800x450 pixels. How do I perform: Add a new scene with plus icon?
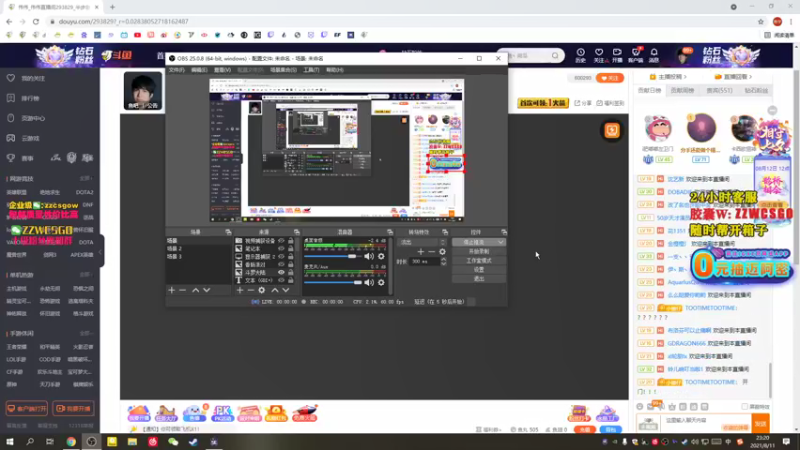click(171, 290)
